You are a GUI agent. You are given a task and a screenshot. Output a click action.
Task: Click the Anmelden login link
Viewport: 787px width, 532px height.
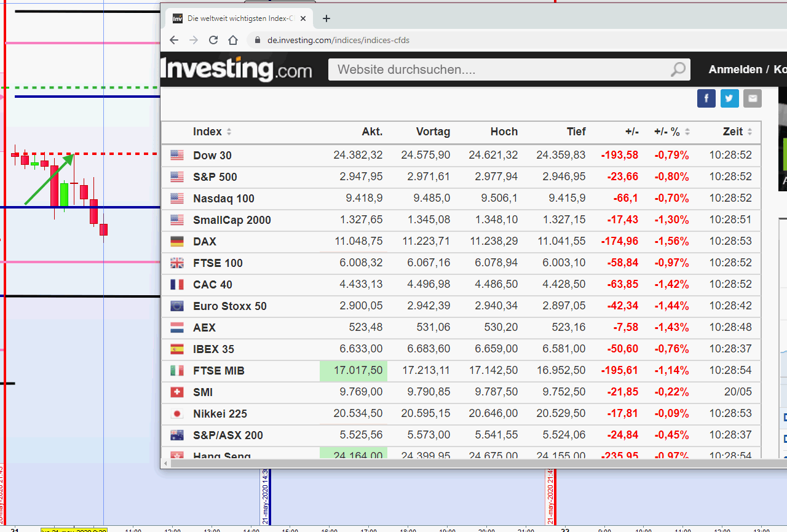(735, 69)
